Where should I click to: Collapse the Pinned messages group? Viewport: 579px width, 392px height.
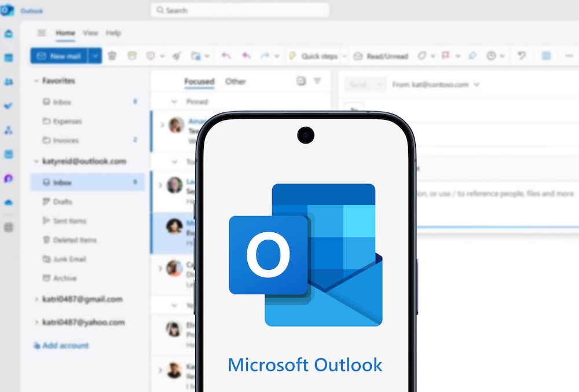174,101
